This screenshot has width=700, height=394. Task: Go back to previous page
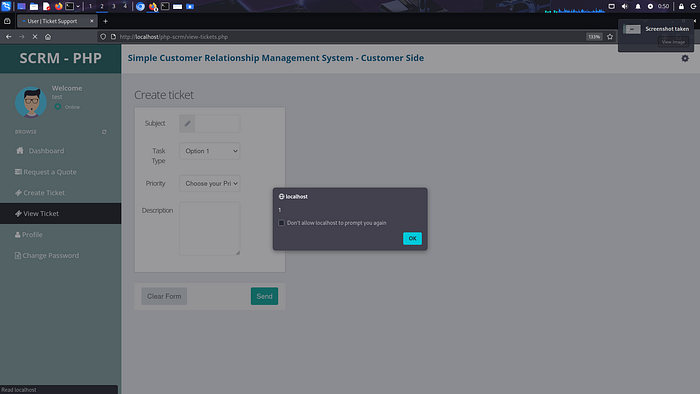[x=8, y=37]
